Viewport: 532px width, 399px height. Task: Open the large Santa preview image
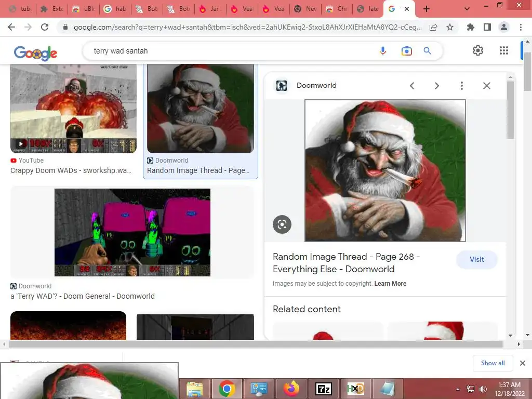385,170
